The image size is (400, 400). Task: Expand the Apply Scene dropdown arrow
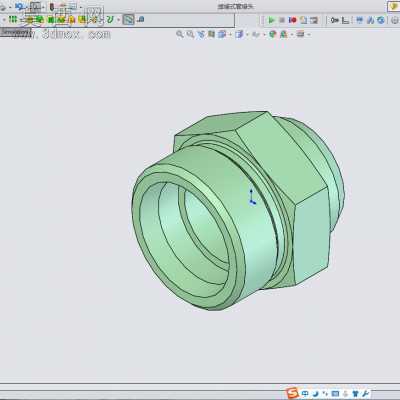click(292, 34)
